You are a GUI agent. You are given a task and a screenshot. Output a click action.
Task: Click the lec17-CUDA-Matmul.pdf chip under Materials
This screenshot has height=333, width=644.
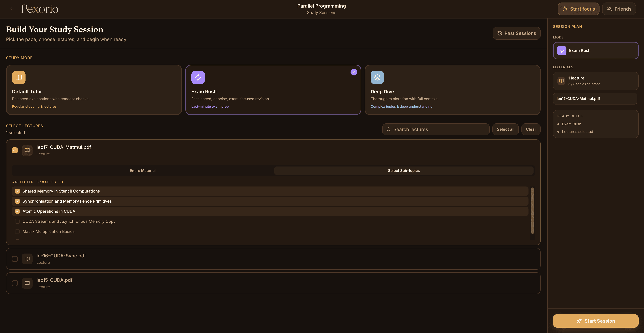click(595, 99)
